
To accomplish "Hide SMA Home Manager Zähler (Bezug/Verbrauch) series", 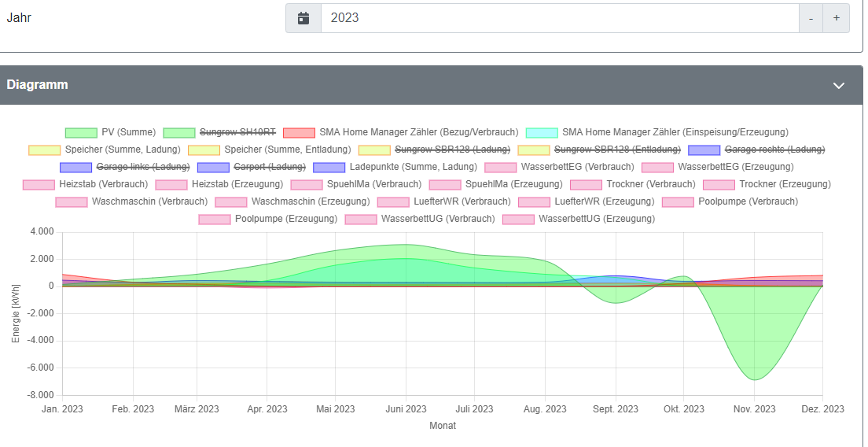I will point(418,132).
